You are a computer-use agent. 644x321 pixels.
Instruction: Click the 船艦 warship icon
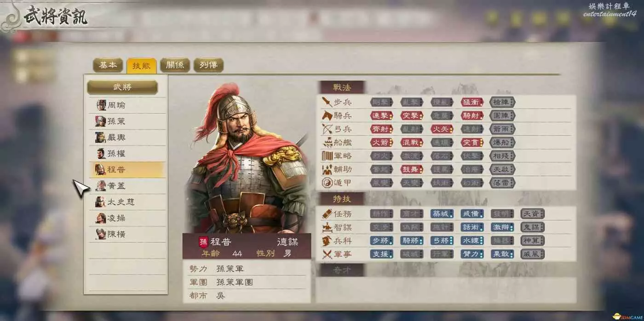click(327, 142)
